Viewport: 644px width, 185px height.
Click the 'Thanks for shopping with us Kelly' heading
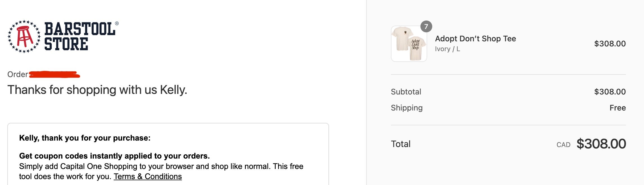point(97,90)
